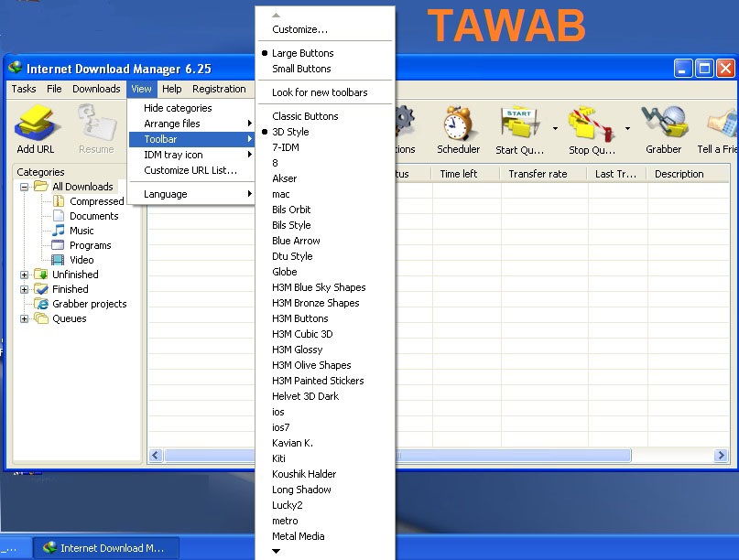Select the Compressed category folder icon
This screenshot has height=560, width=739.
point(60,201)
